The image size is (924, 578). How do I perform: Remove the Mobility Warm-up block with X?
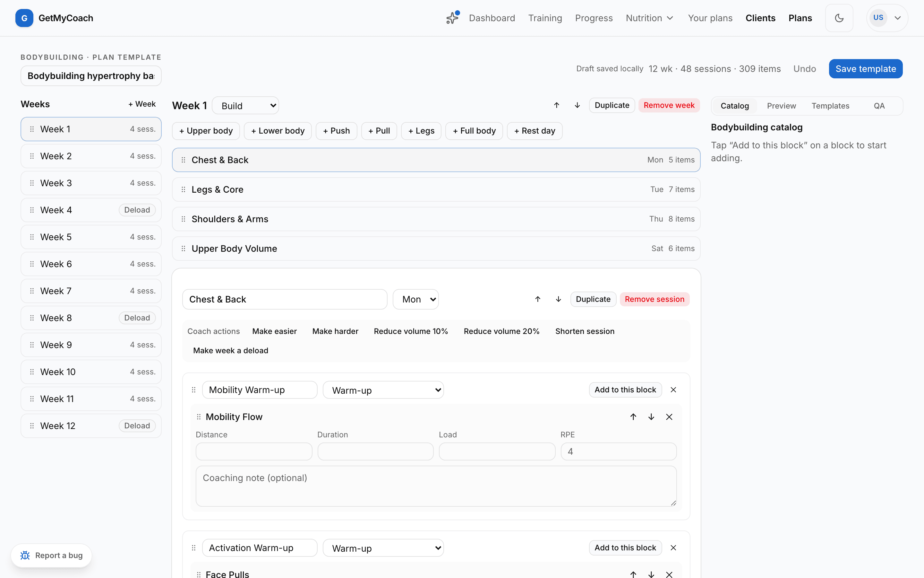coord(673,390)
